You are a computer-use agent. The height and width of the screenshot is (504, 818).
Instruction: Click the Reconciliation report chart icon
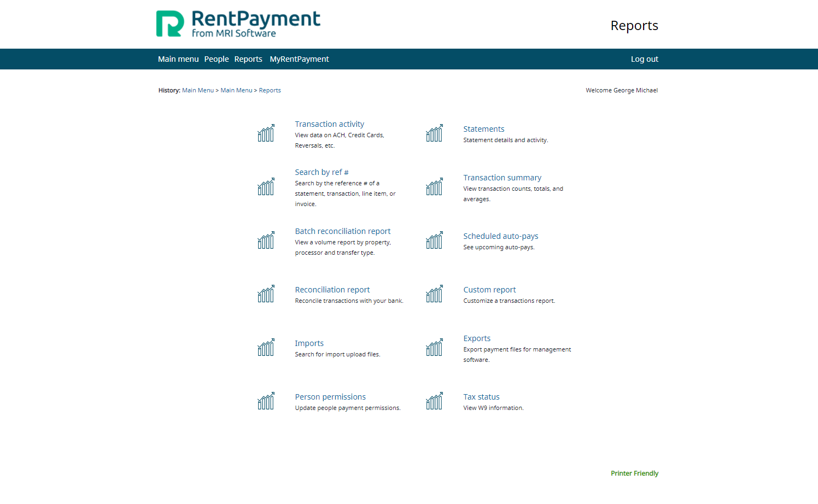(x=266, y=294)
